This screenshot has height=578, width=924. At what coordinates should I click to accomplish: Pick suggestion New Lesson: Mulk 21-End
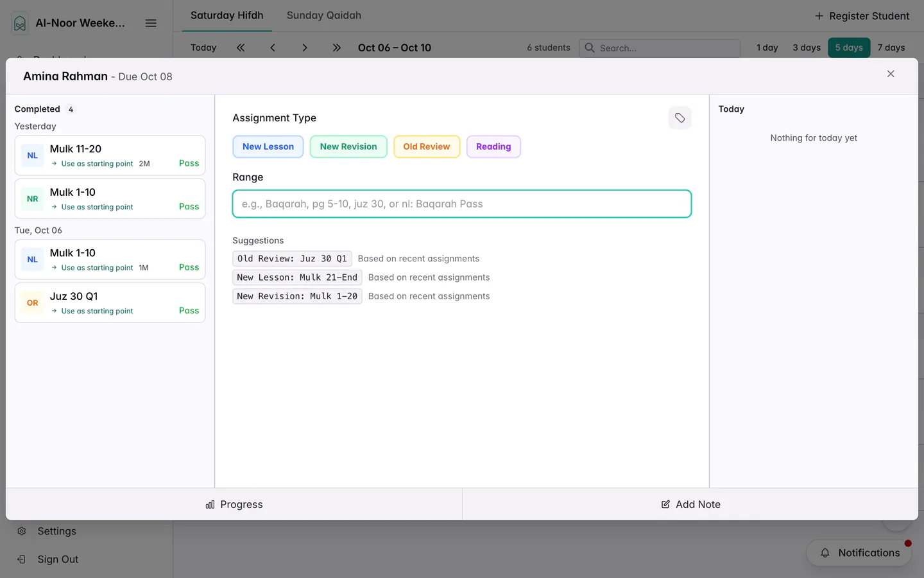pyautogui.click(x=297, y=277)
